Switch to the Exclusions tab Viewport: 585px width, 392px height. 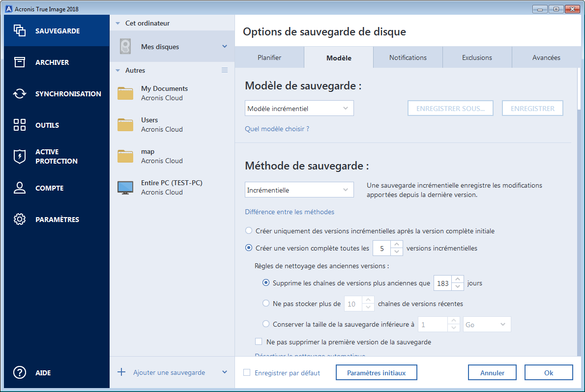477,57
